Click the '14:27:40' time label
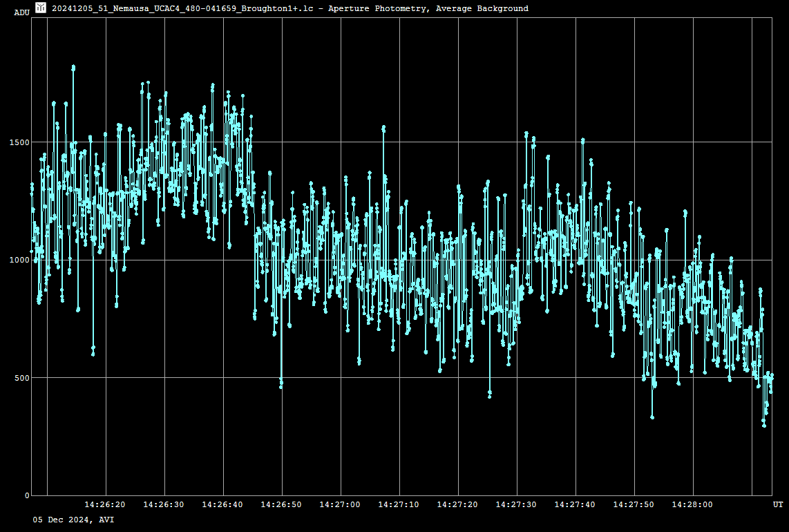 click(x=575, y=504)
